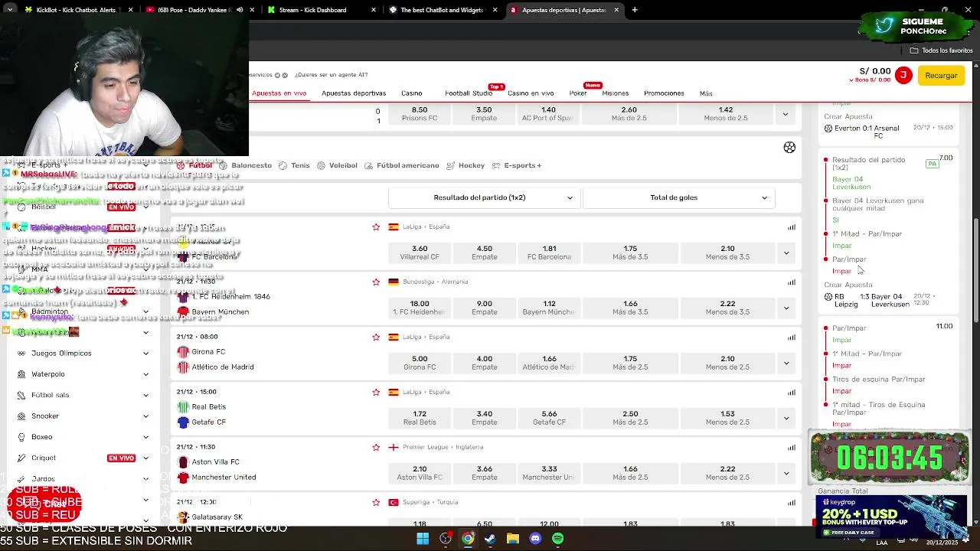Expand the Waterpolo sidebar section
The width and height of the screenshot is (980, 551).
point(145,374)
